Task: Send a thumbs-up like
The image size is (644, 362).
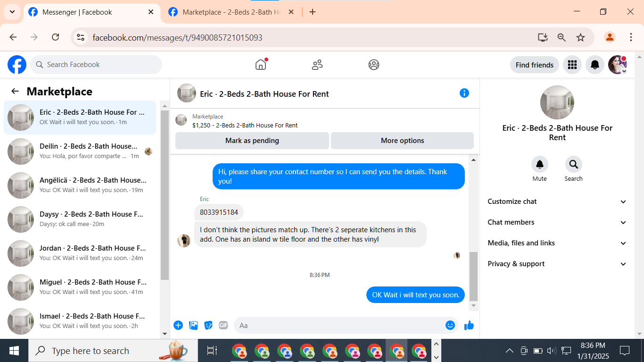Action: [469, 325]
